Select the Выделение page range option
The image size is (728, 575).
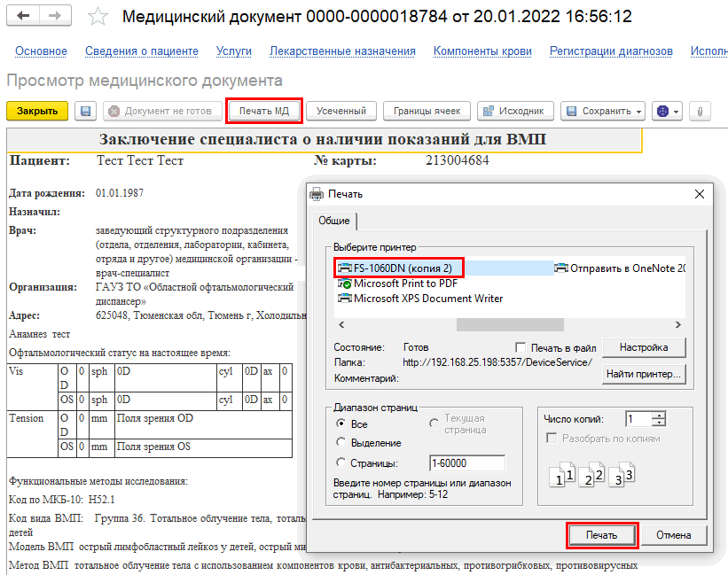[x=341, y=442]
